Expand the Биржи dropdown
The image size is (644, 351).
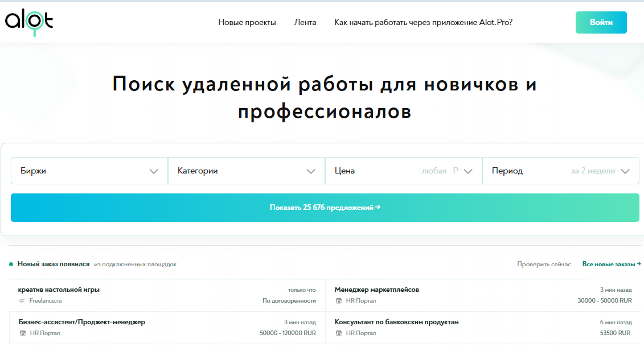click(x=89, y=171)
